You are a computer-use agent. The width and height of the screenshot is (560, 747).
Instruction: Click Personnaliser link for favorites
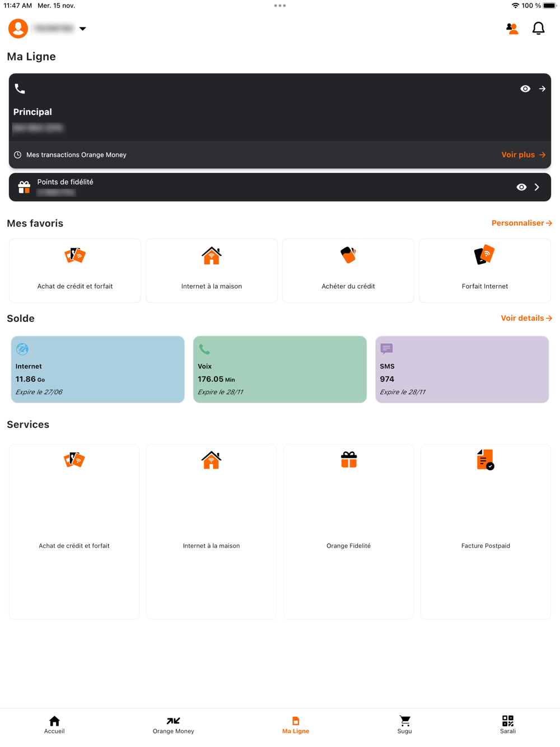[x=522, y=223]
